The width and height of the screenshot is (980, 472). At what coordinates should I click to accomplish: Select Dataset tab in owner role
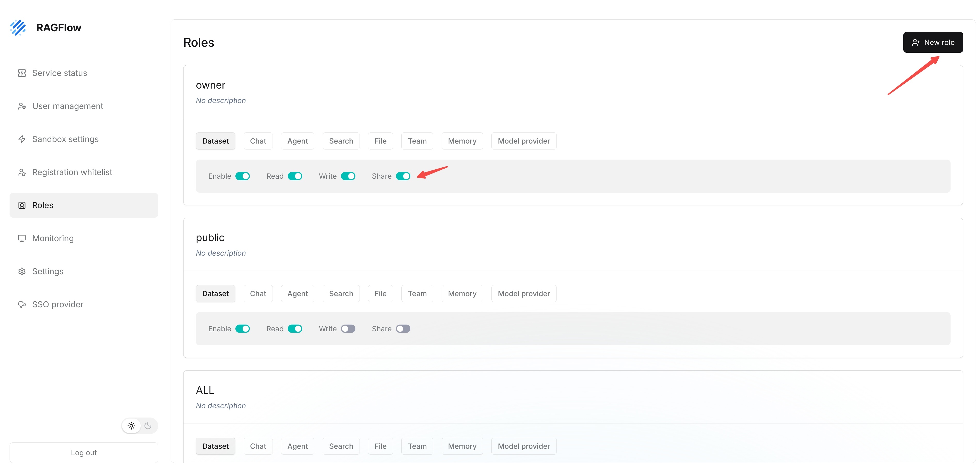click(x=215, y=141)
